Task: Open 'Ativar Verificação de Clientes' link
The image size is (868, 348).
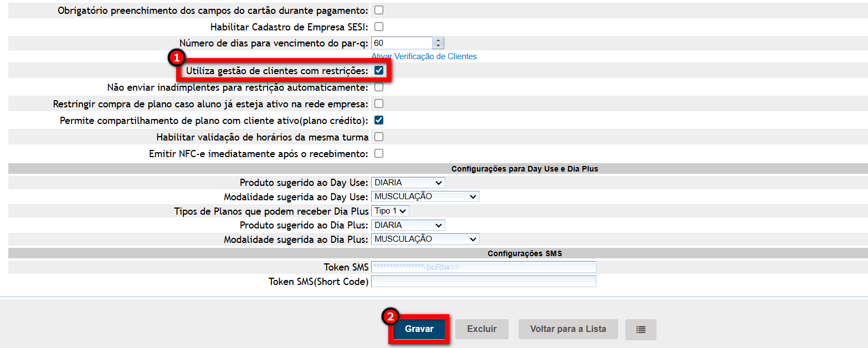Action: point(424,56)
